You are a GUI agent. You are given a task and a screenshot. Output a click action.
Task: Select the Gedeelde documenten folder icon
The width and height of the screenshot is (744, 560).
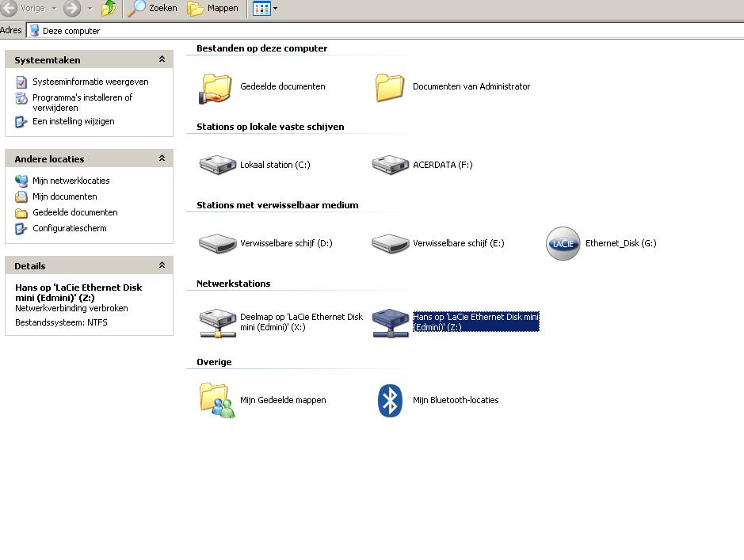coord(216,88)
